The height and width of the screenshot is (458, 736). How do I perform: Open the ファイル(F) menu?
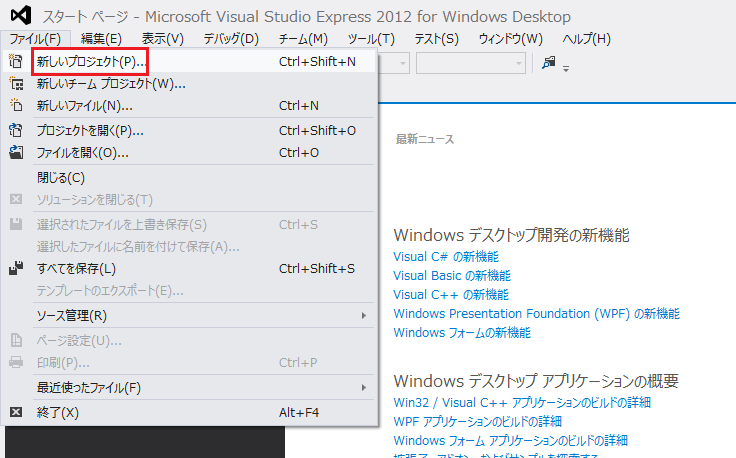35,38
